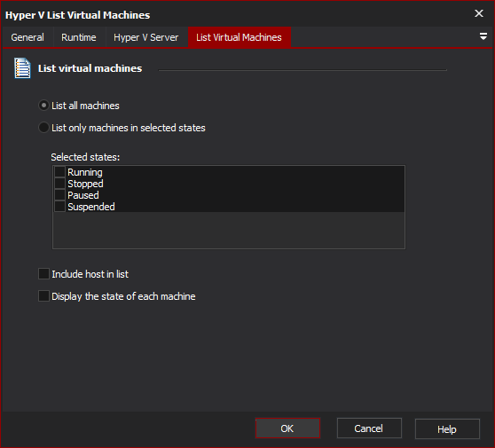
Task: Open Help for this action
Action: point(447,429)
